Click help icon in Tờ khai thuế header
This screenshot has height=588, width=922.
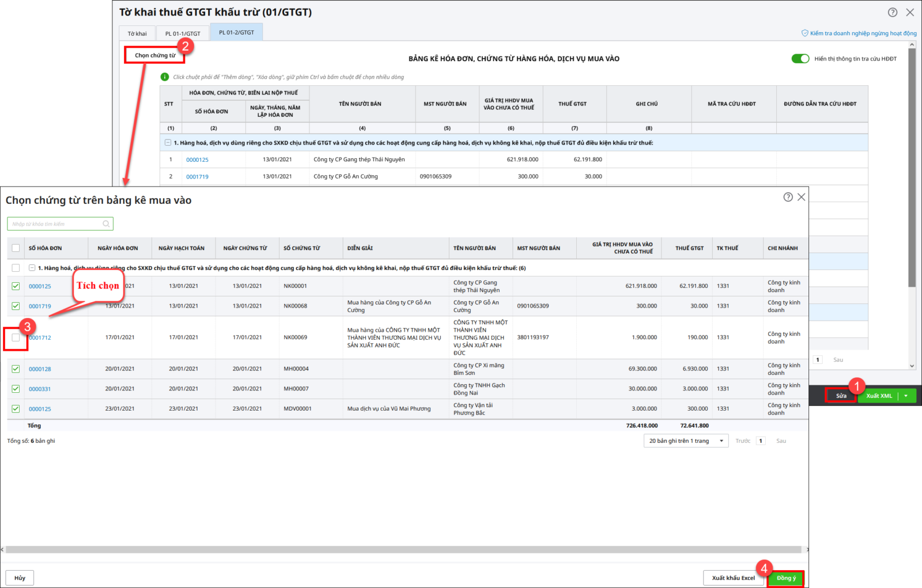[892, 12]
